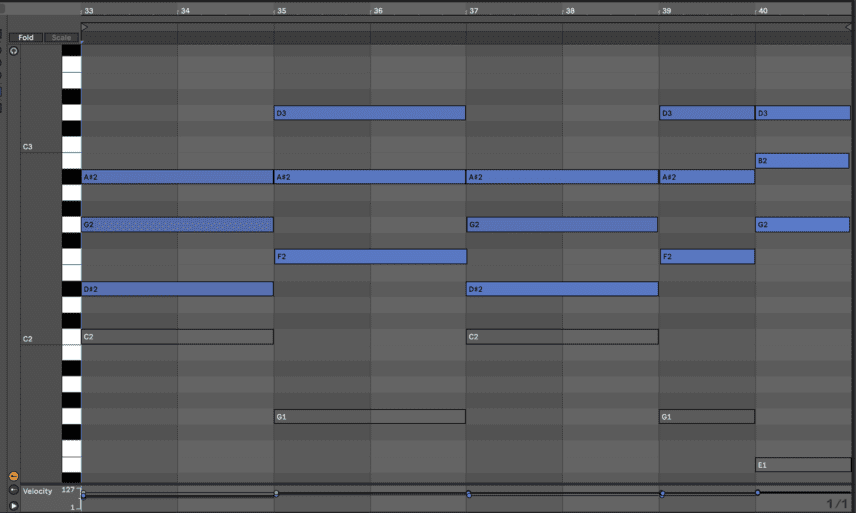Toggle the headphone note preview icon
The image size is (856, 513).
[14, 51]
